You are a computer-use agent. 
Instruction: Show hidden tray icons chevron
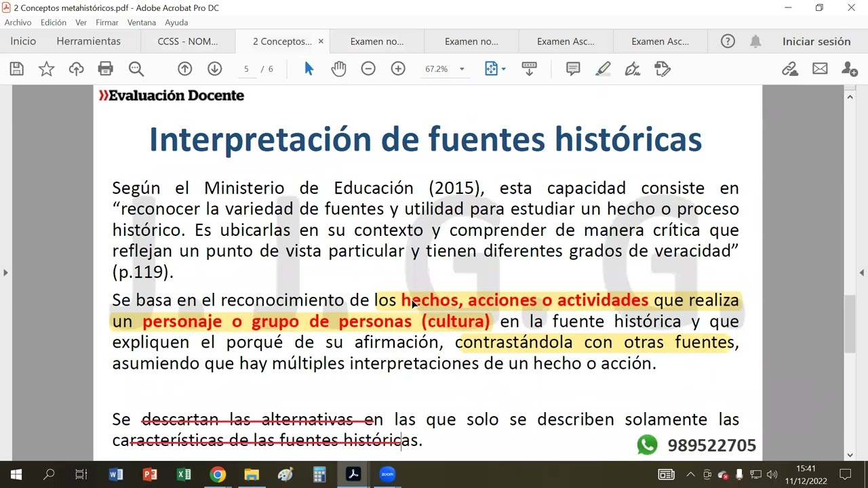tap(690, 474)
